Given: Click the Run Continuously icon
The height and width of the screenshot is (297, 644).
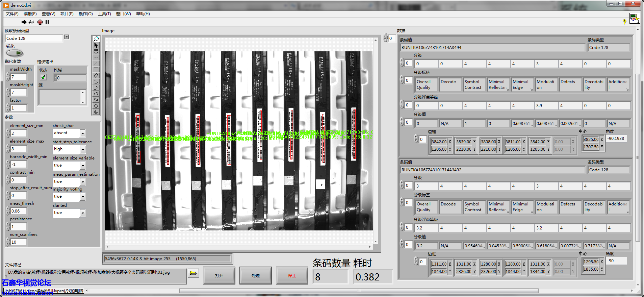Looking at the screenshot, I should [x=31, y=22].
